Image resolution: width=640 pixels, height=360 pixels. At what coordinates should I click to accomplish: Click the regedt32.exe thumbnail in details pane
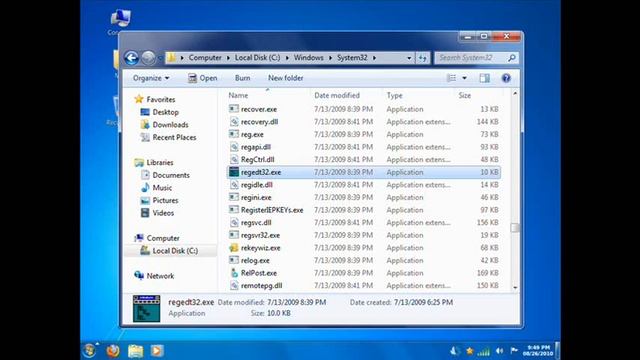pos(147,309)
